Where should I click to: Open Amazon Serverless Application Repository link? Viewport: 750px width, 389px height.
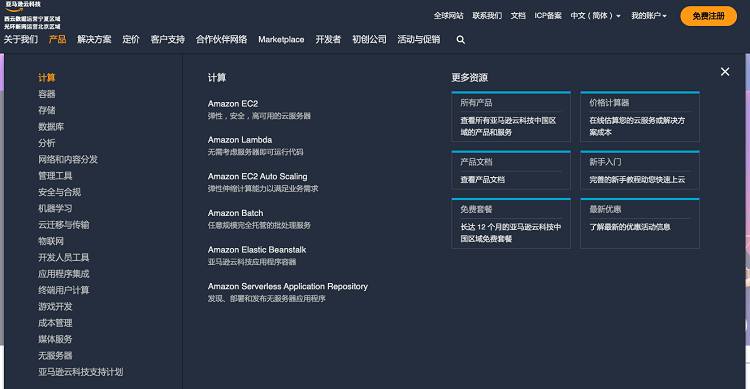click(x=287, y=286)
